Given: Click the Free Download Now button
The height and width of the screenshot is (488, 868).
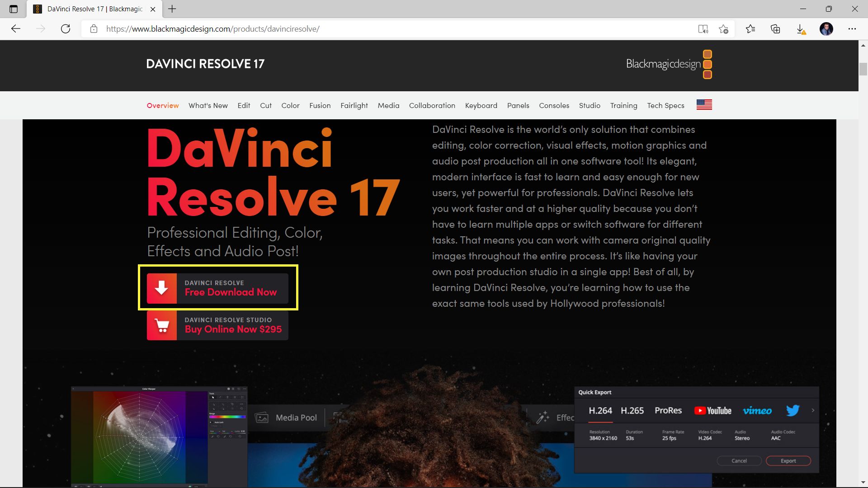Looking at the screenshot, I should [x=217, y=288].
